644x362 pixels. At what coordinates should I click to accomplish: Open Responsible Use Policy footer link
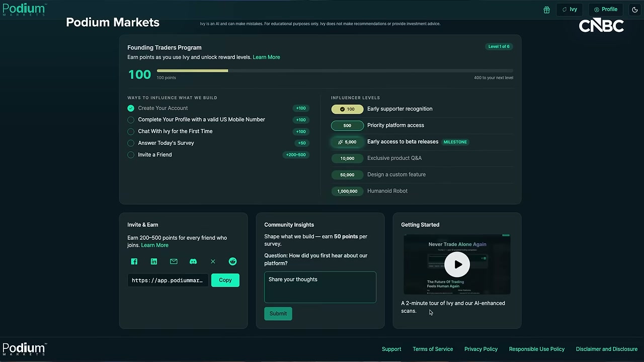point(537,349)
